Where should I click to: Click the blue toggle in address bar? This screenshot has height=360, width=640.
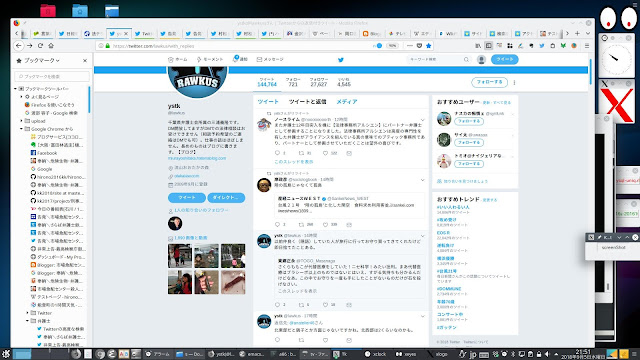coord(379,46)
